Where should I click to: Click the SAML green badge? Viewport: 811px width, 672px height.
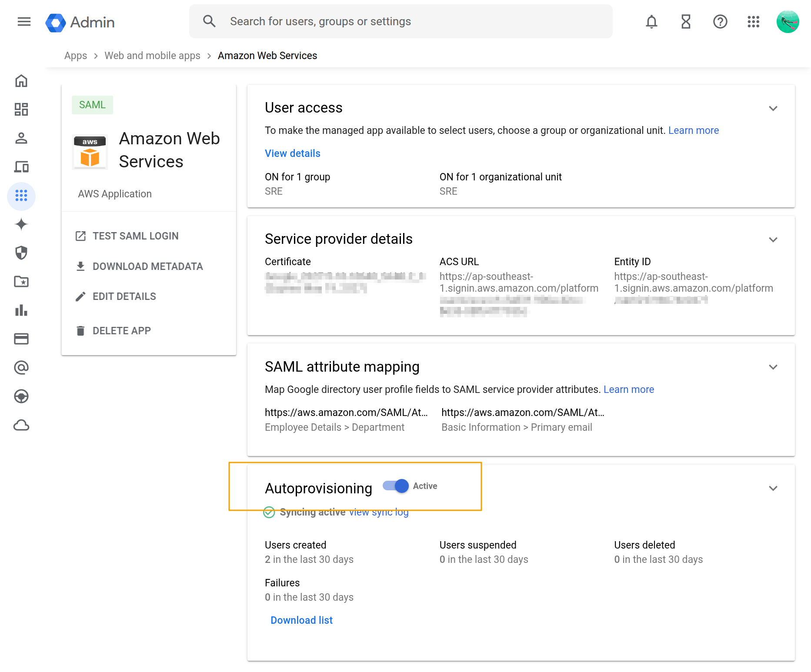tap(92, 105)
